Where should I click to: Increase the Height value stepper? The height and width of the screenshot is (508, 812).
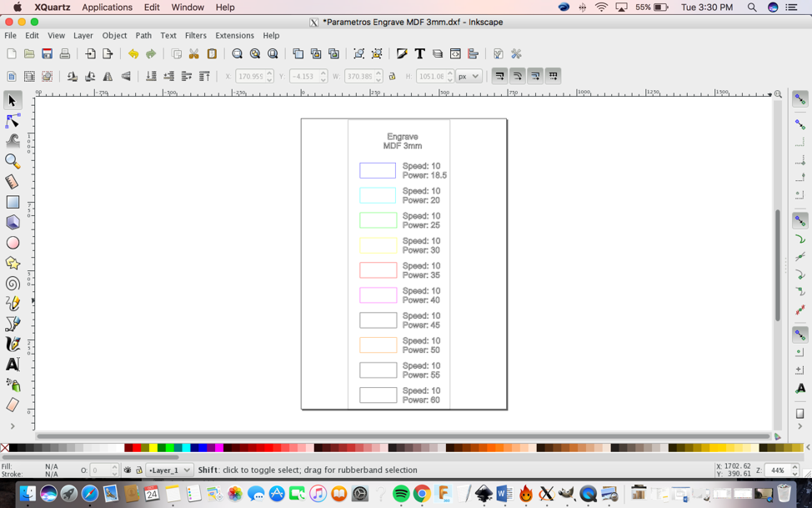450,73
